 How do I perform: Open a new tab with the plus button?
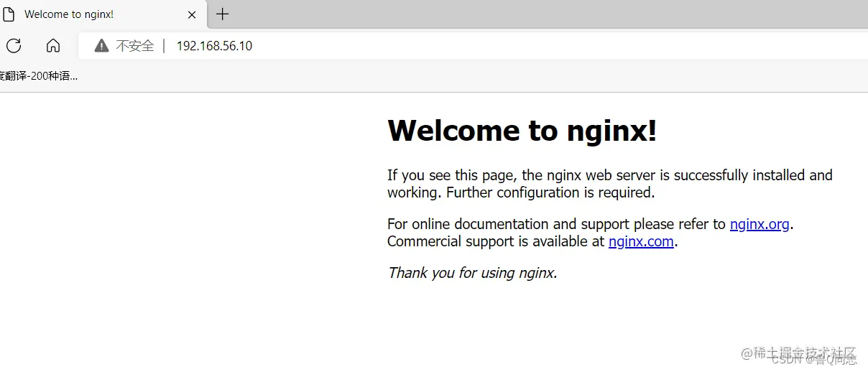pos(223,14)
